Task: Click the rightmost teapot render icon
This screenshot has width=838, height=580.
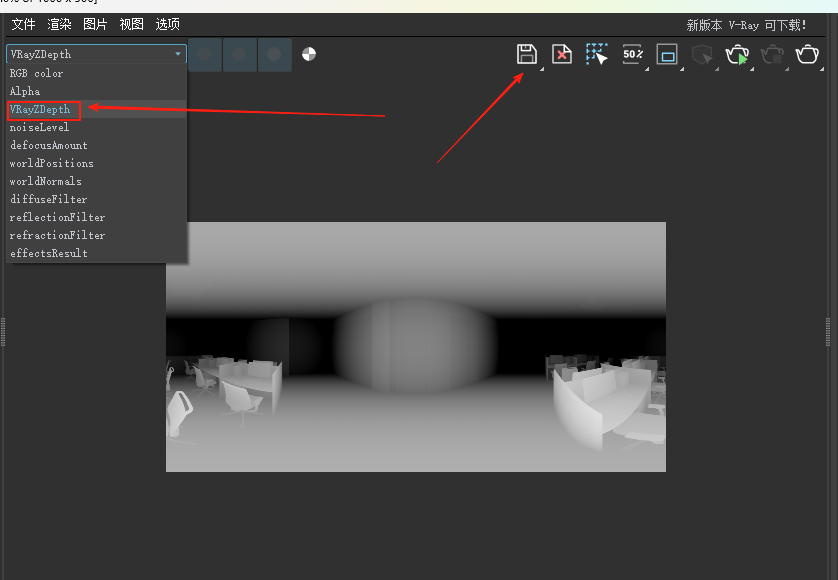Action: [807, 54]
